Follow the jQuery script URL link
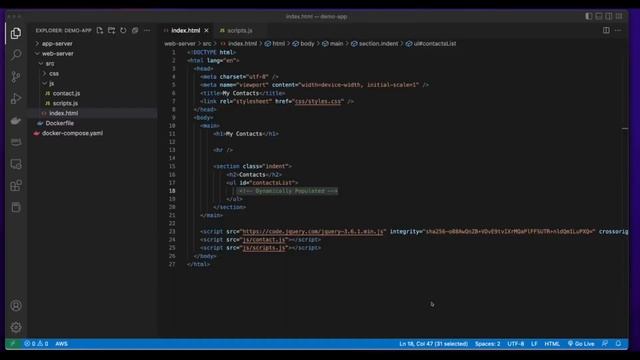The height and width of the screenshot is (360, 640). 313,231
